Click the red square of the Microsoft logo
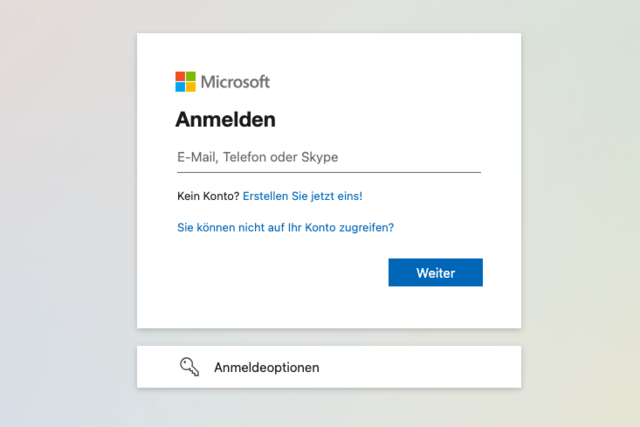The width and height of the screenshot is (640, 427). (x=180, y=76)
